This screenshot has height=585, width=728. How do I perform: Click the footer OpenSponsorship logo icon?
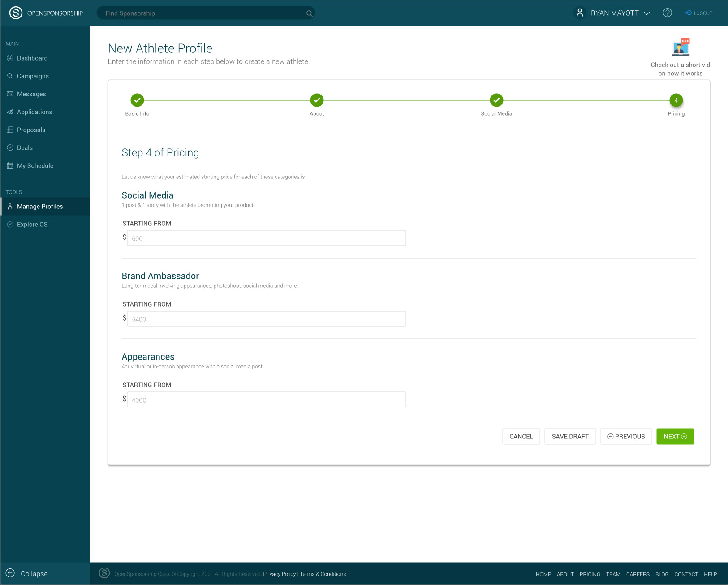(x=104, y=573)
